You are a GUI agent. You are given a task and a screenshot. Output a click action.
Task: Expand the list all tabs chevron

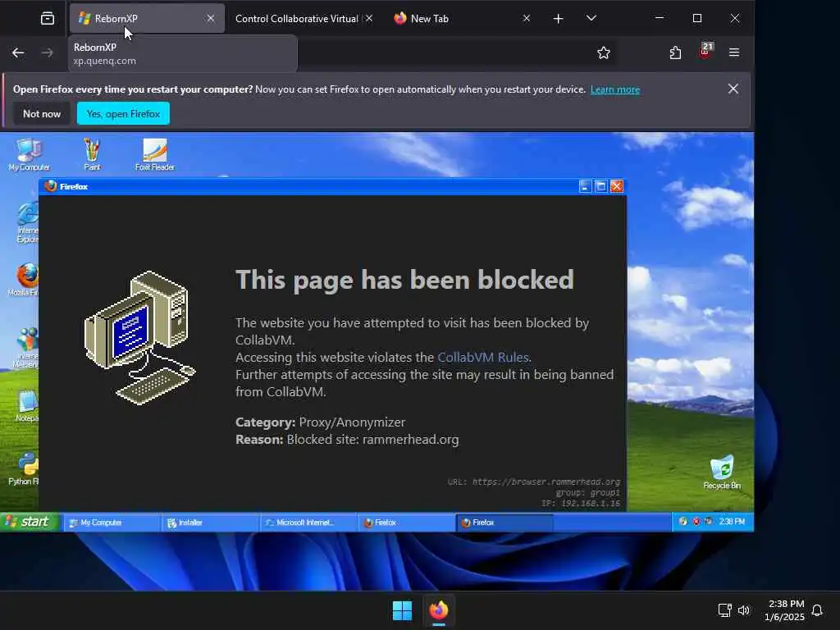(x=591, y=18)
